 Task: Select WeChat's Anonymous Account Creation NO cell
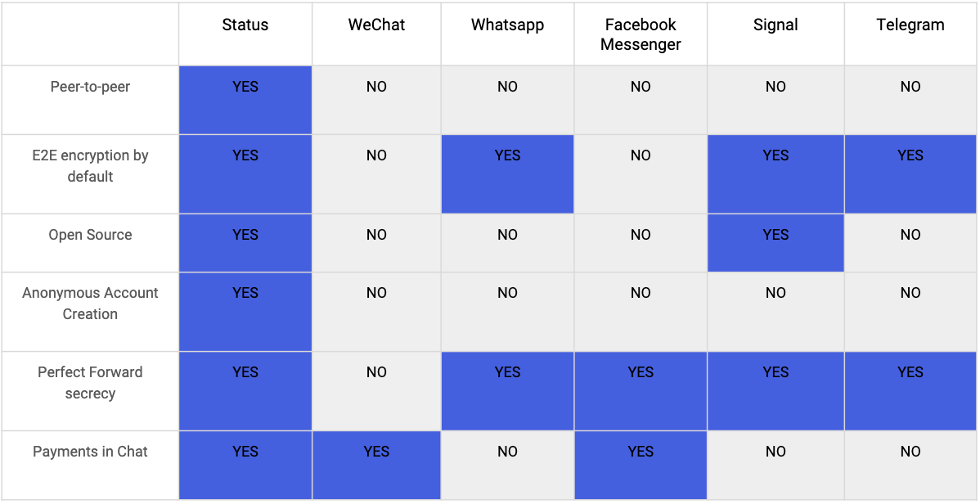[376, 312]
